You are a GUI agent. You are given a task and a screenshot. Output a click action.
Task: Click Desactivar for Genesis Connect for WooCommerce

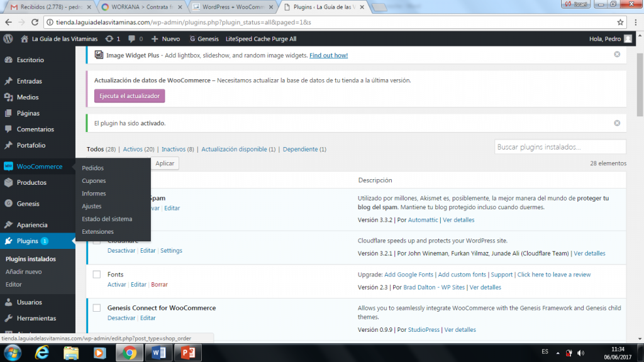point(121,318)
